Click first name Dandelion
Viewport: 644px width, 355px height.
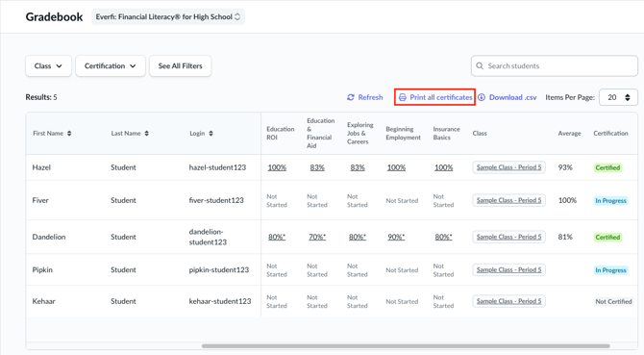click(49, 237)
